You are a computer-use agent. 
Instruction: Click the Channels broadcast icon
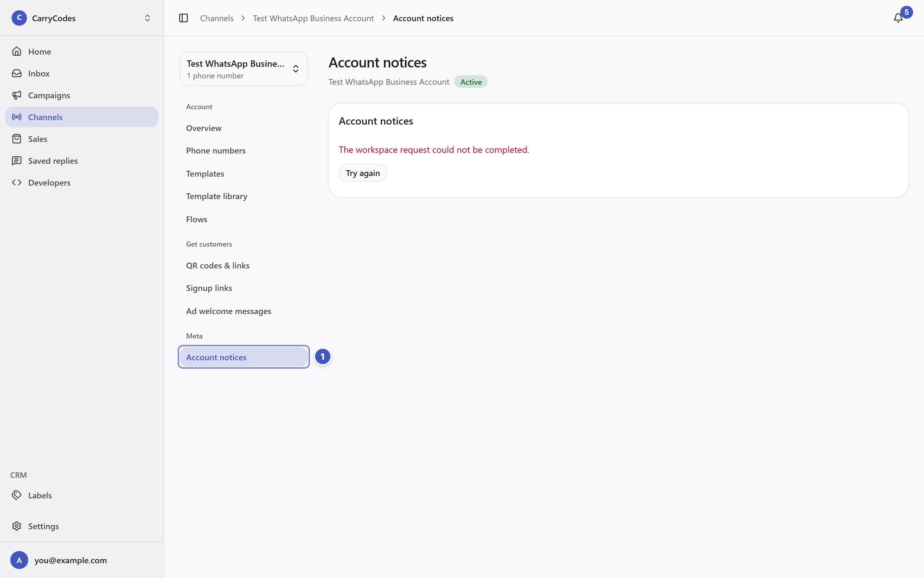click(x=16, y=117)
